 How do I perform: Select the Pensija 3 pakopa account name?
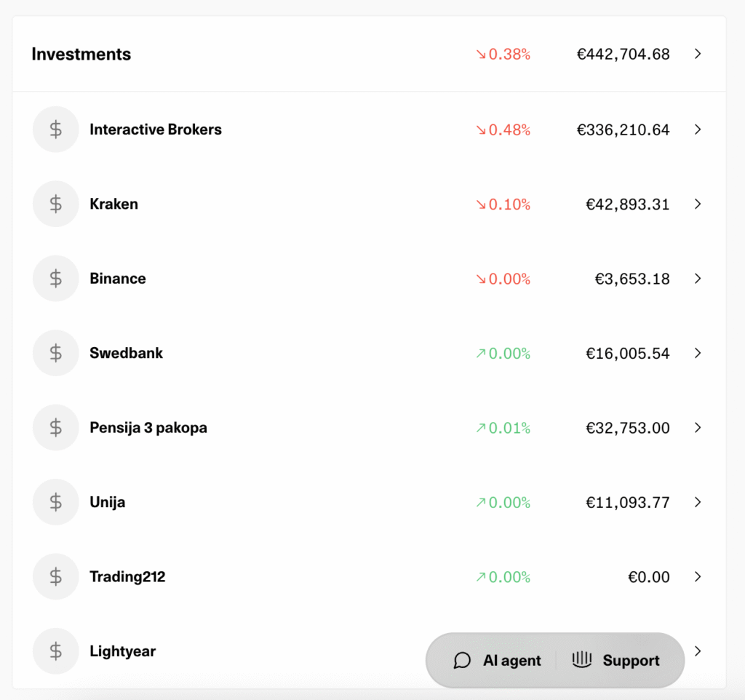(x=148, y=428)
